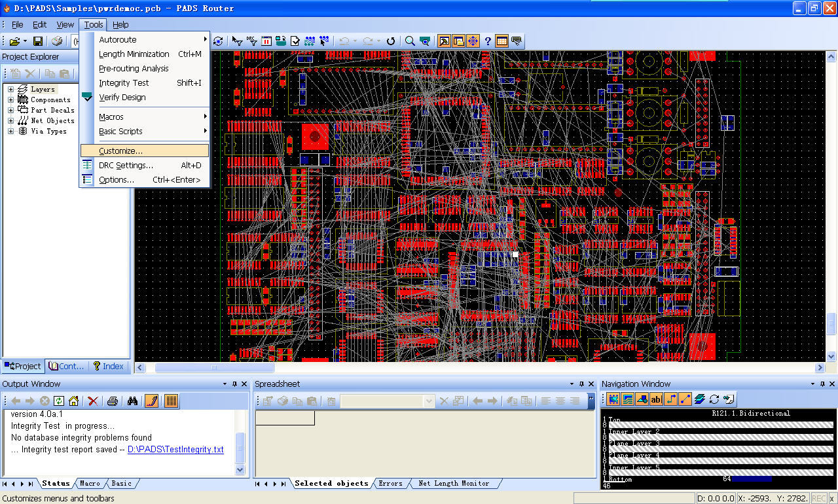Open the Macros submenu
This screenshot has height=504, width=838.
click(x=145, y=117)
